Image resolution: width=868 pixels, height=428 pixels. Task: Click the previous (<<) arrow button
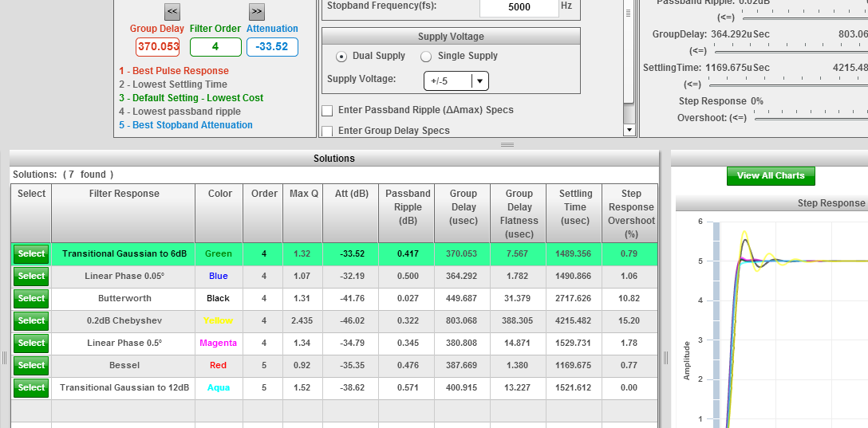click(x=172, y=11)
